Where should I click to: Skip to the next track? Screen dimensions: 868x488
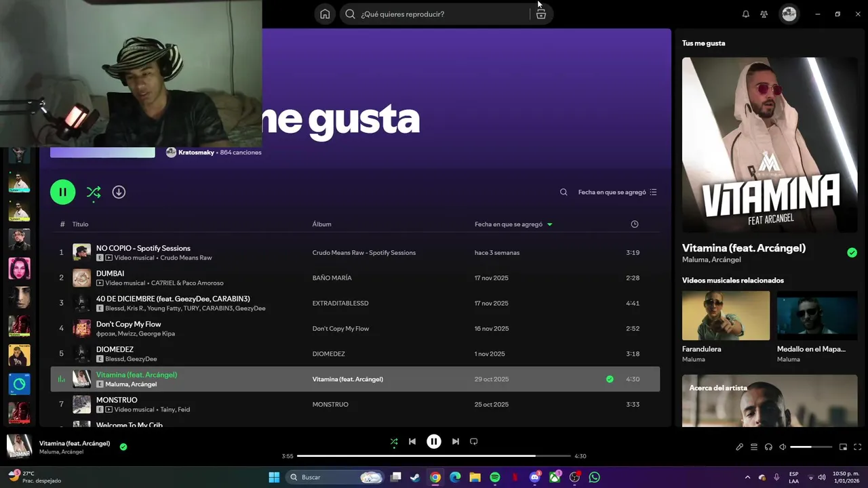click(x=456, y=441)
